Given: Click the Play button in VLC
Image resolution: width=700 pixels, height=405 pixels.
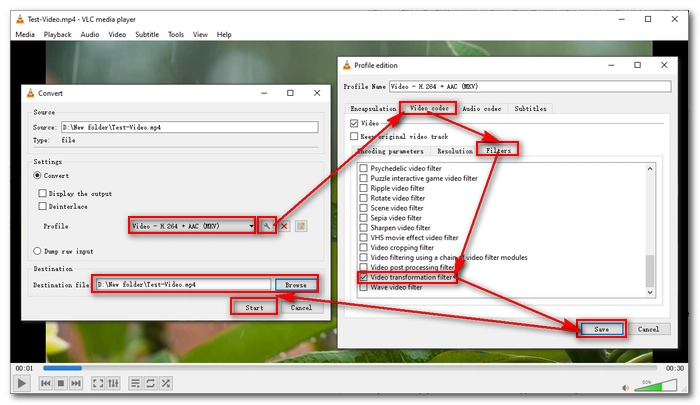Looking at the screenshot, I should [21, 383].
